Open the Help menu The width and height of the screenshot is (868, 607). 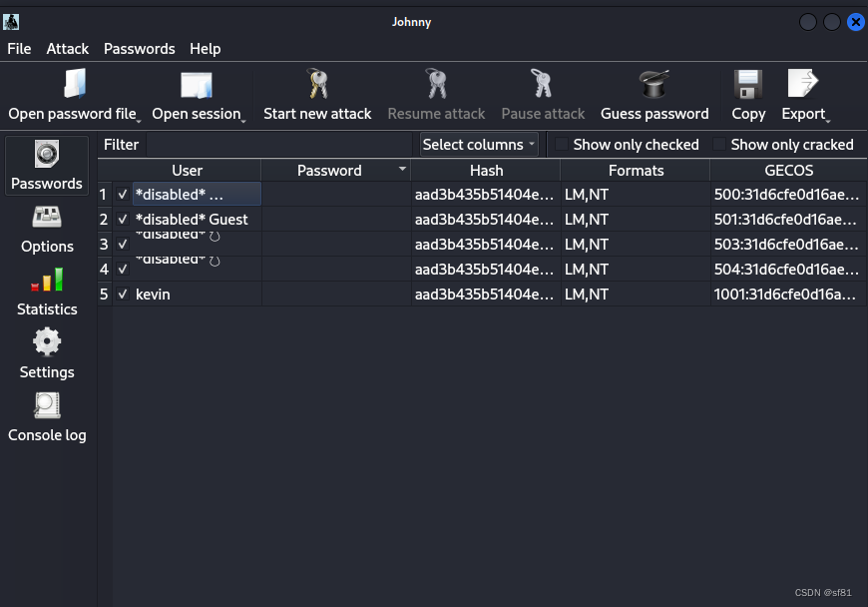point(206,49)
